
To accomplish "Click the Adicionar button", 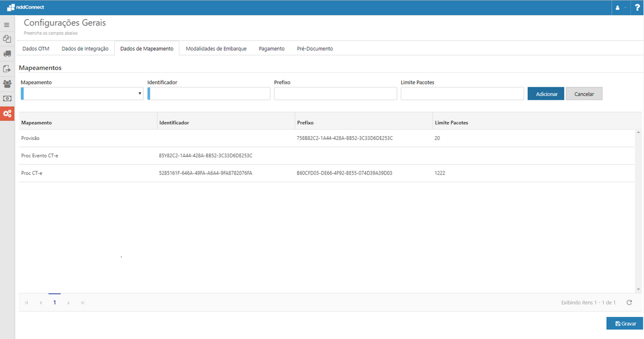I will [546, 94].
